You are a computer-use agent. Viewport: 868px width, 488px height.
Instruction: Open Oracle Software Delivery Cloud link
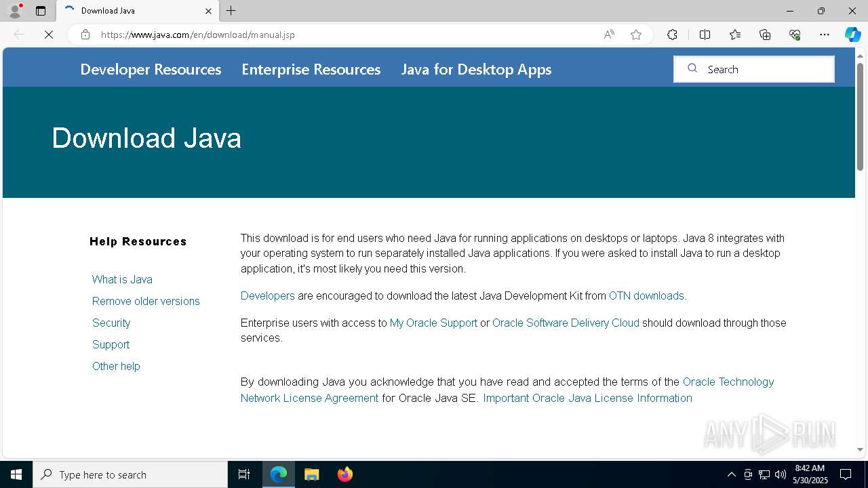[566, 323]
